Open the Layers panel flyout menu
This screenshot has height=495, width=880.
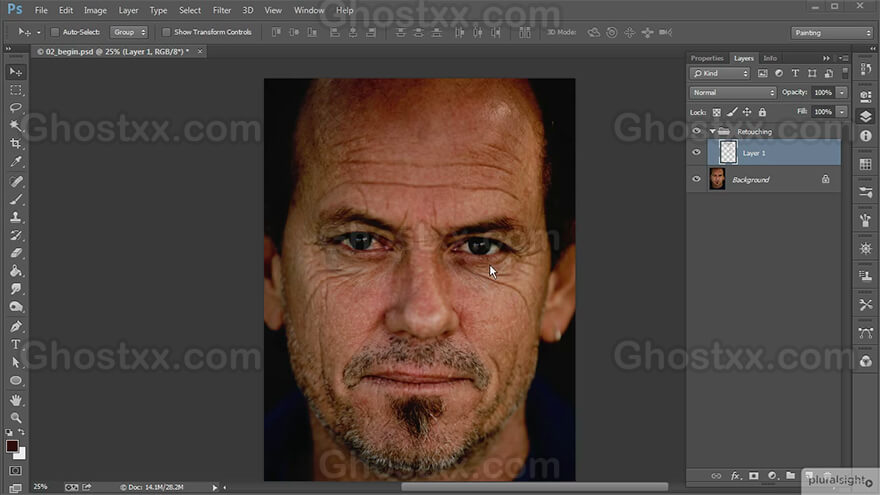844,58
